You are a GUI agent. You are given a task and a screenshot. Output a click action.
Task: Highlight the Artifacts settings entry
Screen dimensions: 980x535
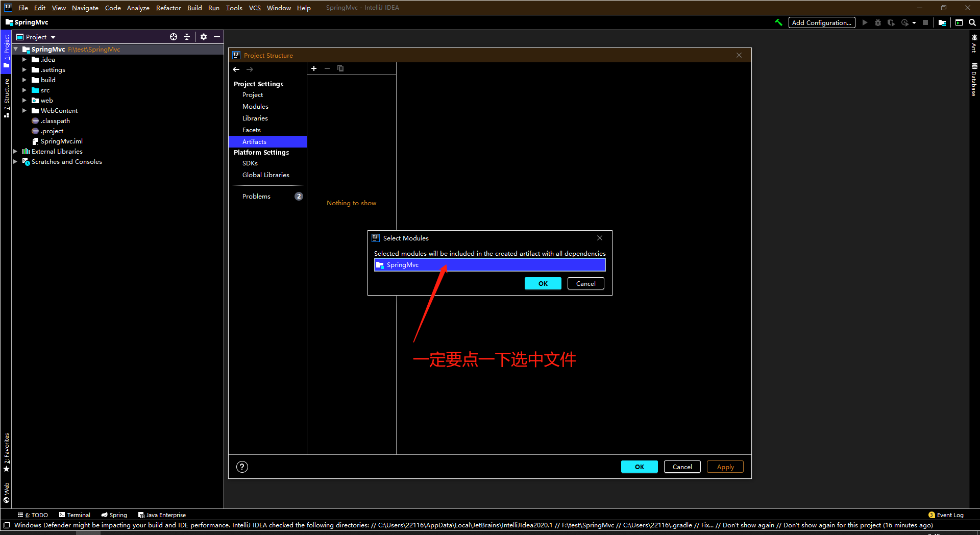254,141
